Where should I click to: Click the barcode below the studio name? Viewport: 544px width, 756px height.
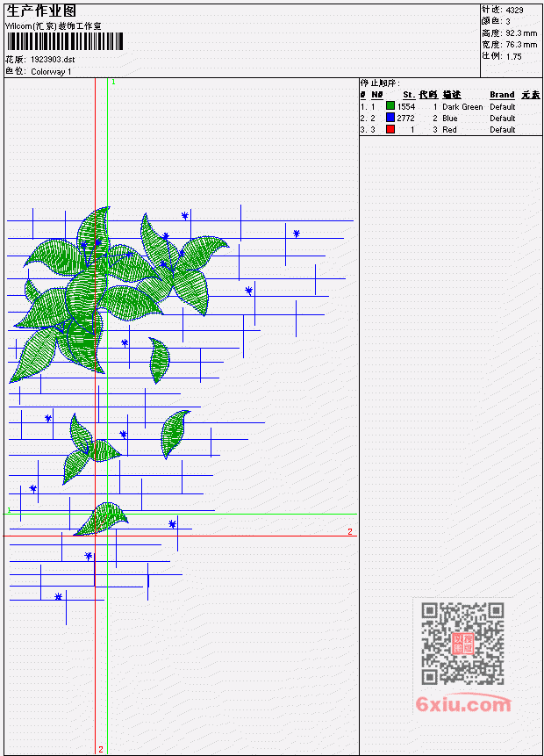tap(65, 41)
